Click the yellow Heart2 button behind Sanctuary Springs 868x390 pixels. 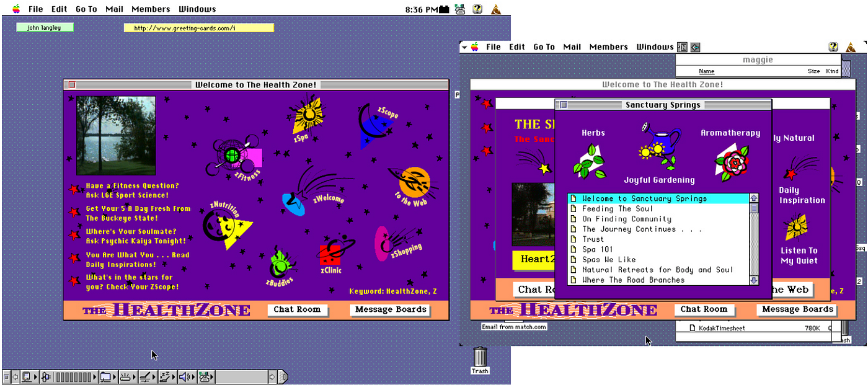[x=534, y=259]
